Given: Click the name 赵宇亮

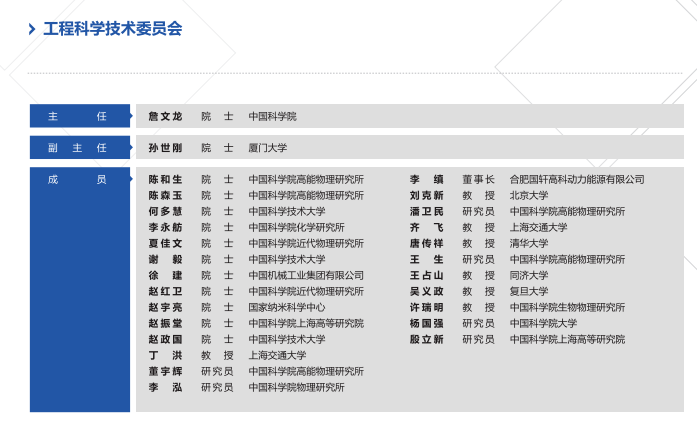Looking at the screenshot, I should (x=165, y=308).
